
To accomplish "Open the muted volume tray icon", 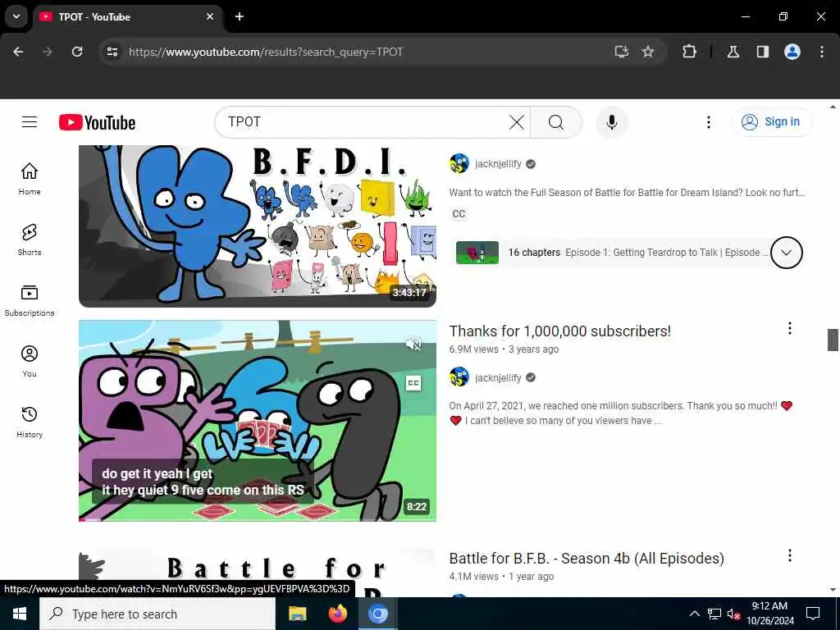I will pos(733,614).
